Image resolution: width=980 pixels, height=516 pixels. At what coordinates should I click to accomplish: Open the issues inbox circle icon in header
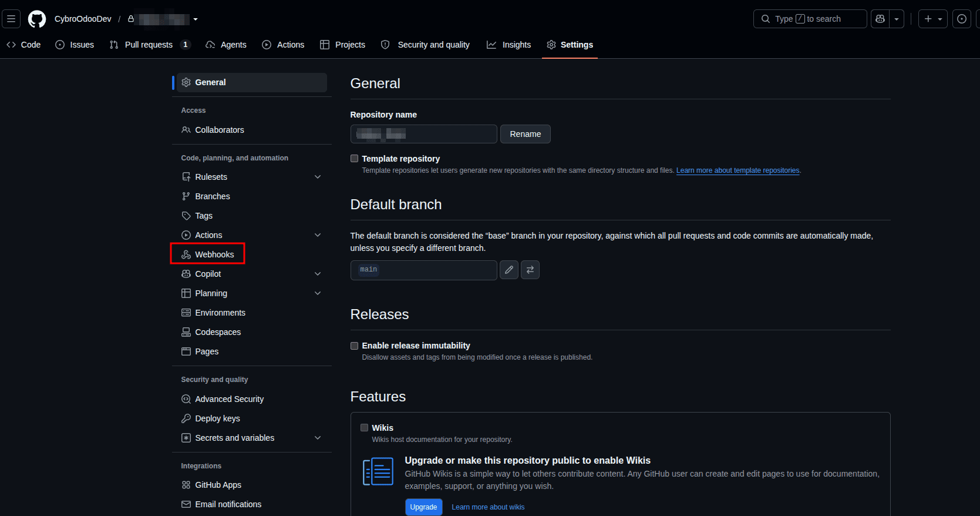pos(961,19)
